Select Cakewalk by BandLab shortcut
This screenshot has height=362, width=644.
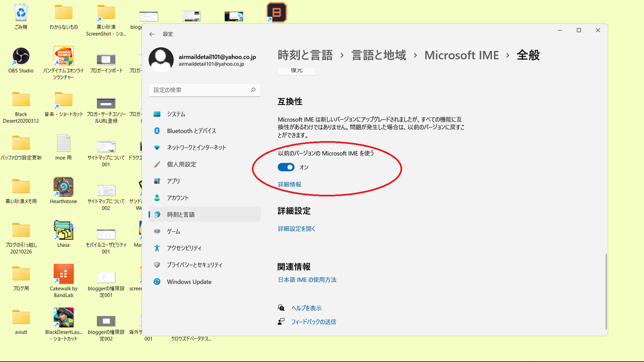63,280
